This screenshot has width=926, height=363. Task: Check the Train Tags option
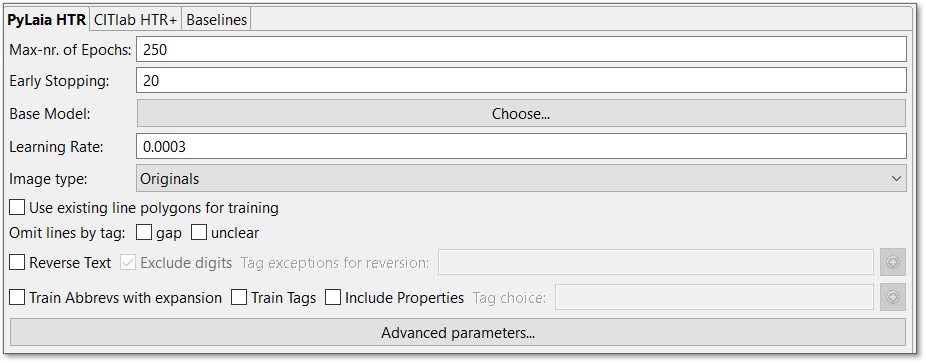click(x=239, y=297)
